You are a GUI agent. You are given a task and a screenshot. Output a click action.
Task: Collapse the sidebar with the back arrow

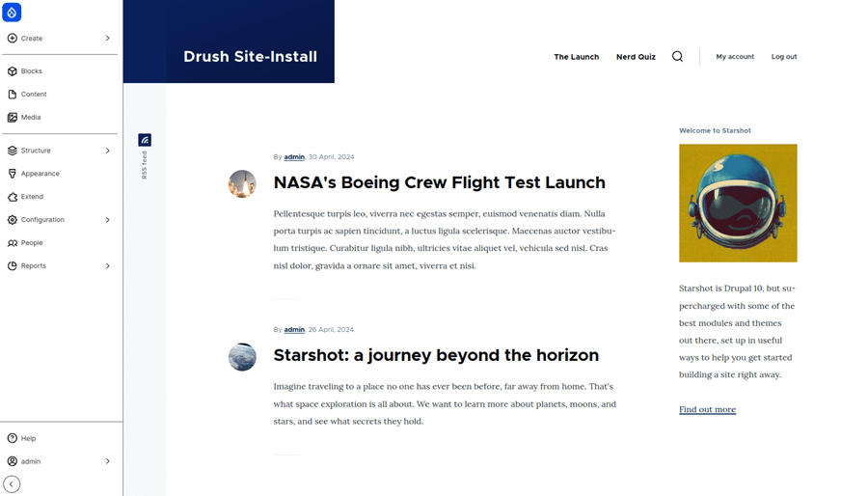click(x=11, y=484)
